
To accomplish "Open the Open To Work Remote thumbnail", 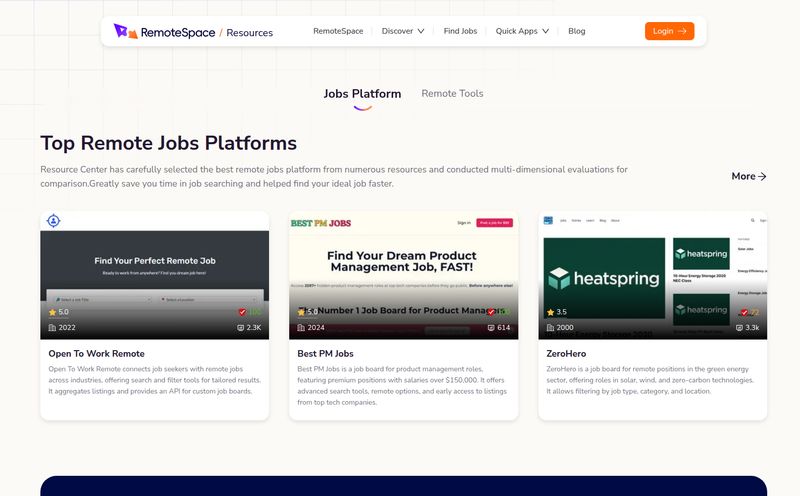I will point(155,276).
